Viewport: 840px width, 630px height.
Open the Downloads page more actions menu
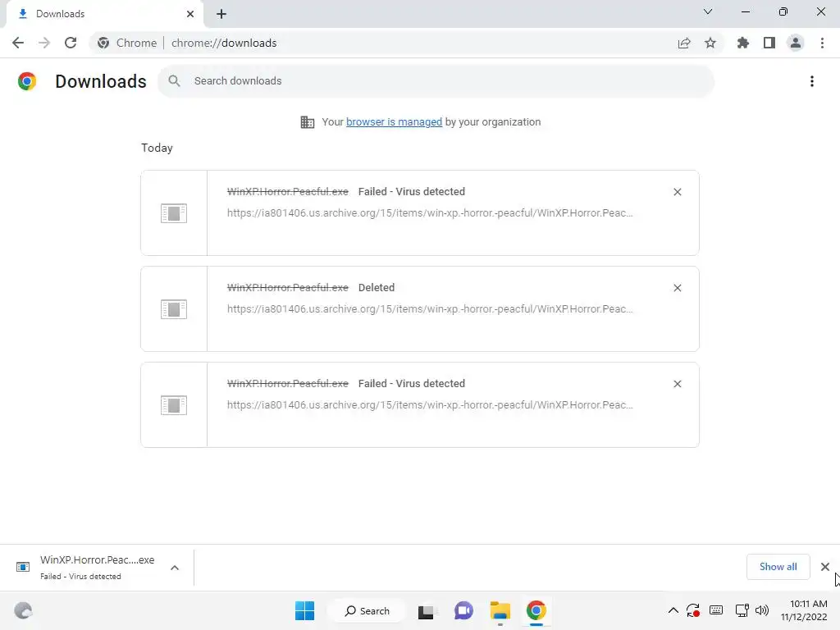pos(812,81)
